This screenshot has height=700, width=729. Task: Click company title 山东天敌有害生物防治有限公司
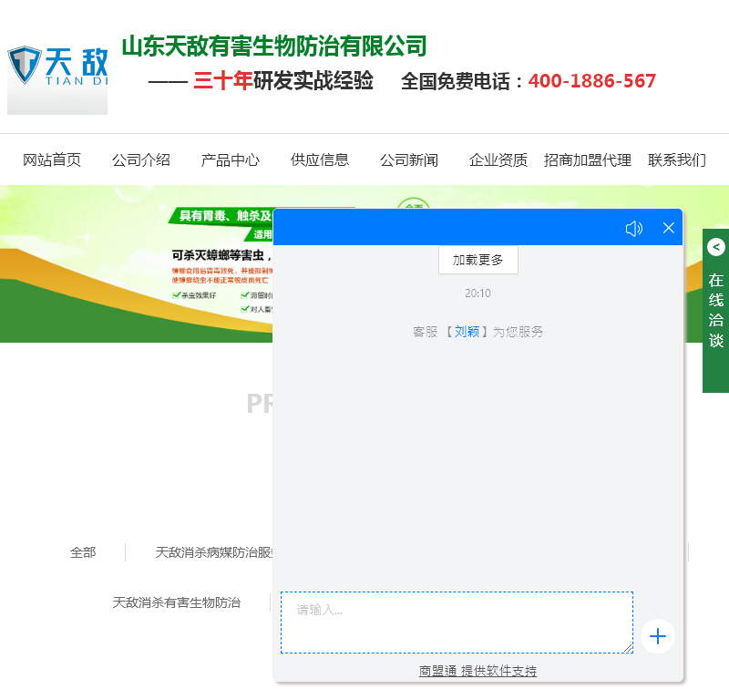274,46
